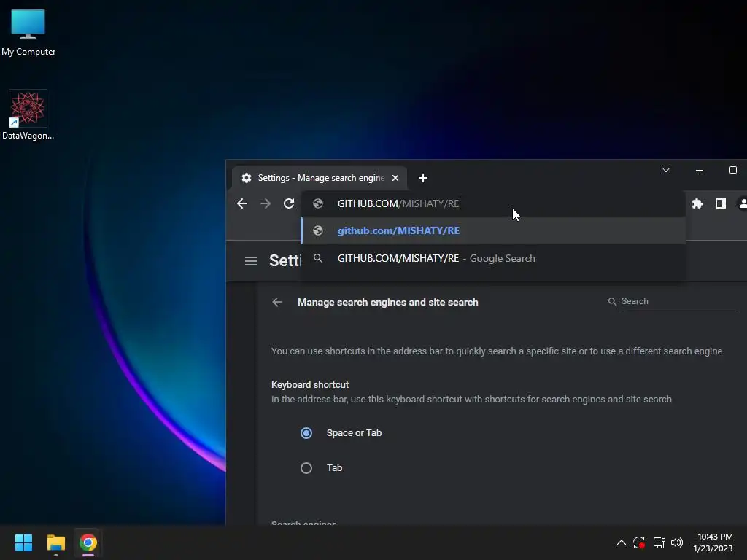The image size is (747, 560).
Task: Reload the page with refresh icon
Action: click(289, 204)
